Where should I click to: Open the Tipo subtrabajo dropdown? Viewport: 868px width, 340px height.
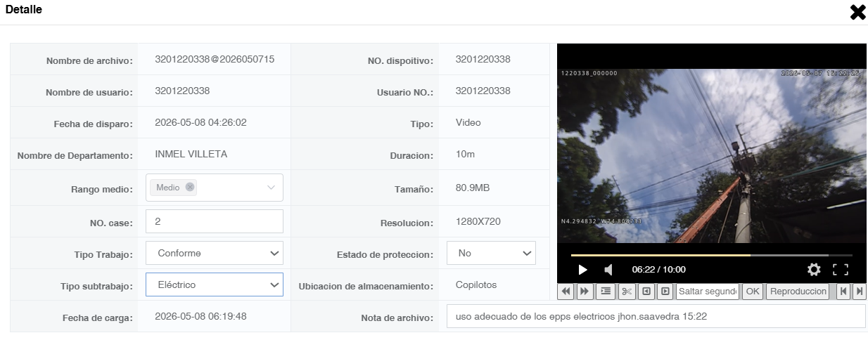215,285
